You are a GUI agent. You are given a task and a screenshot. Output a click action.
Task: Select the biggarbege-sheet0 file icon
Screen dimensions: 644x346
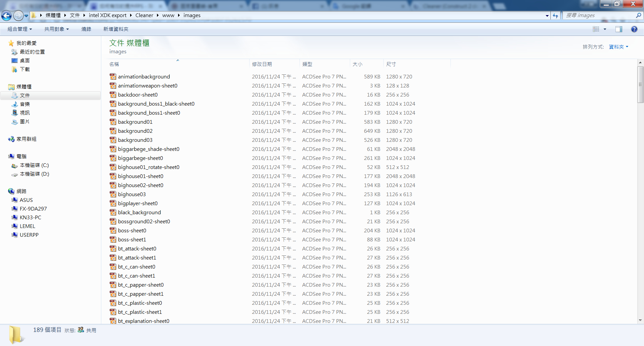click(113, 158)
